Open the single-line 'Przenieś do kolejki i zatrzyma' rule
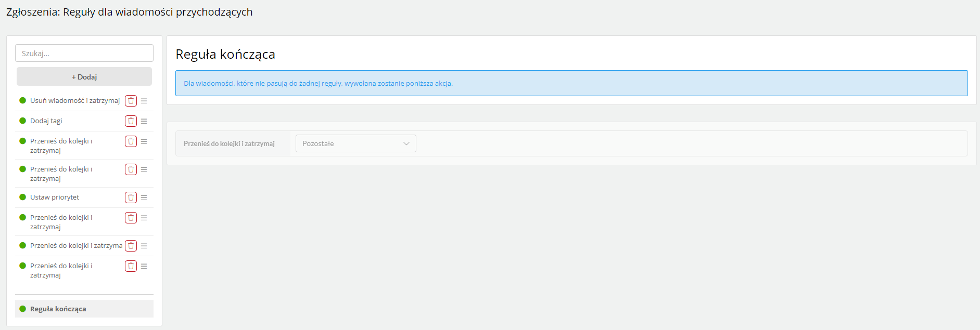This screenshot has width=980, height=330. [77, 245]
